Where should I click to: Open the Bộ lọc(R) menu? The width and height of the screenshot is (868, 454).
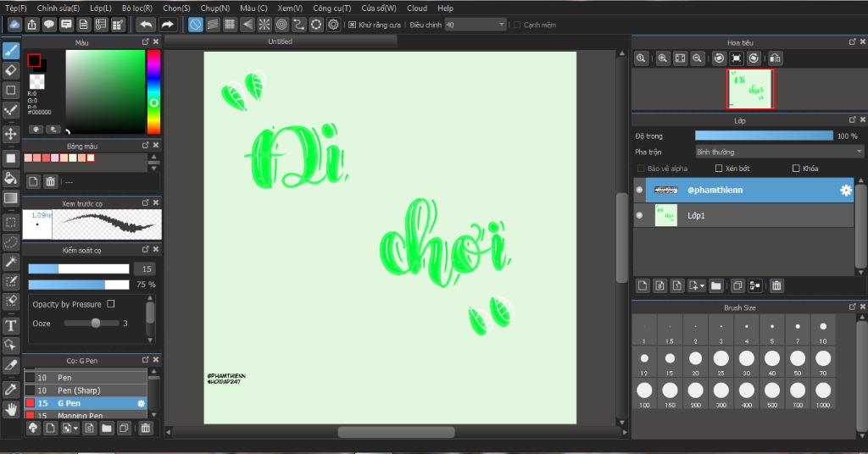pyautogui.click(x=136, y=8)
